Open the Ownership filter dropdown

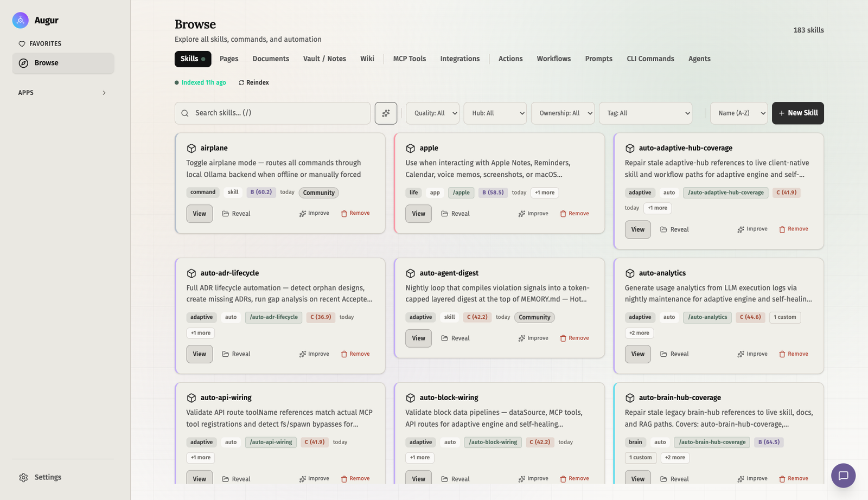pyautogui.click(x=563, y=113)
